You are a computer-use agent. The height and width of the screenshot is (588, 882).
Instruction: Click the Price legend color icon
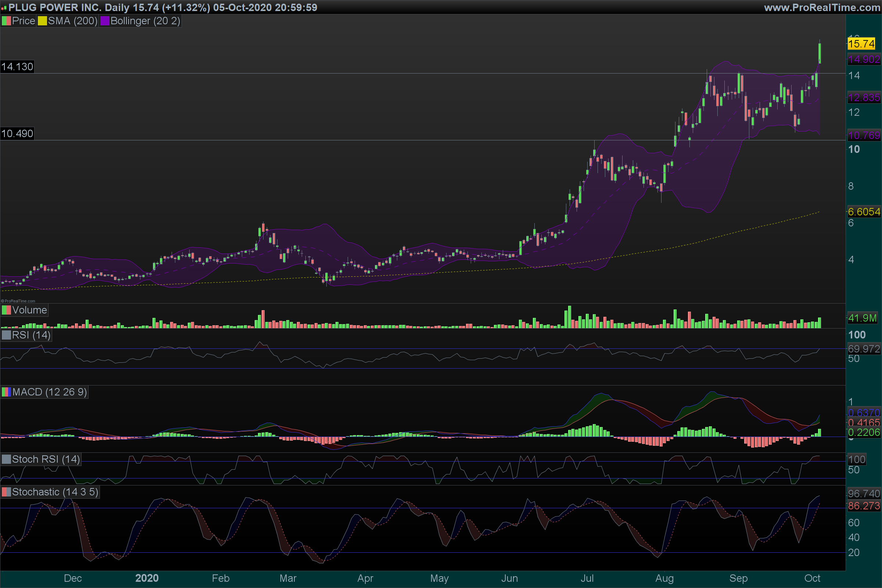click(6, 21)
